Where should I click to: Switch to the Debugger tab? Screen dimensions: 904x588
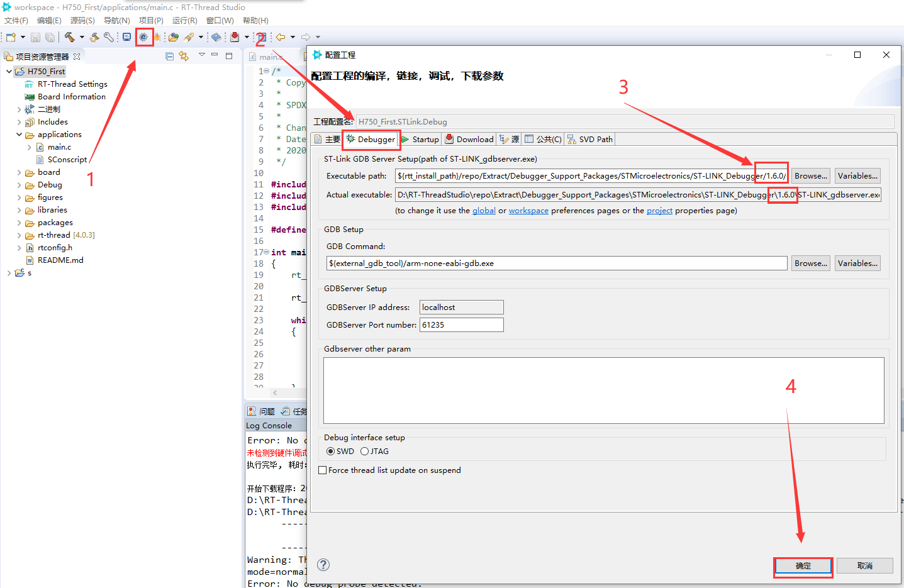pos(371,139)
